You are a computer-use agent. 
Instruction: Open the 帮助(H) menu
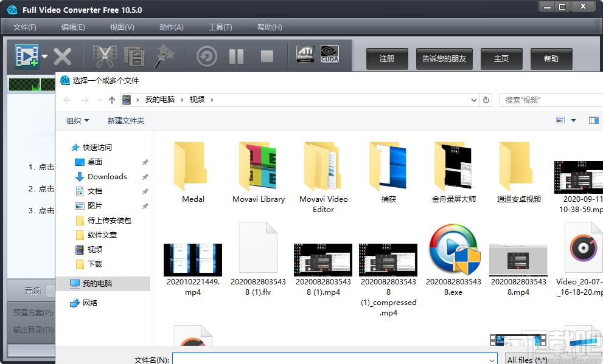click(x=270, y=27)
